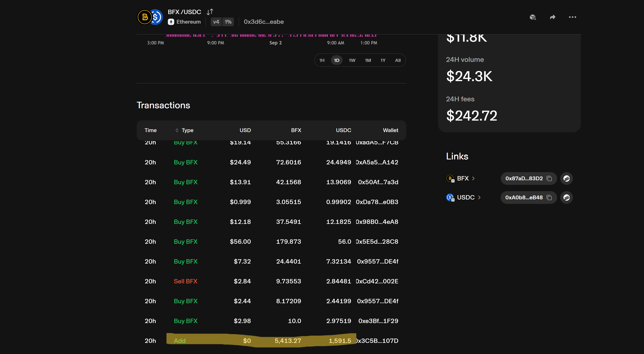Viewport: 644px width, 354px height.
Task: Open wallet 0xCd42...002E
Action: pyautogui.click(x=377, y=281)
